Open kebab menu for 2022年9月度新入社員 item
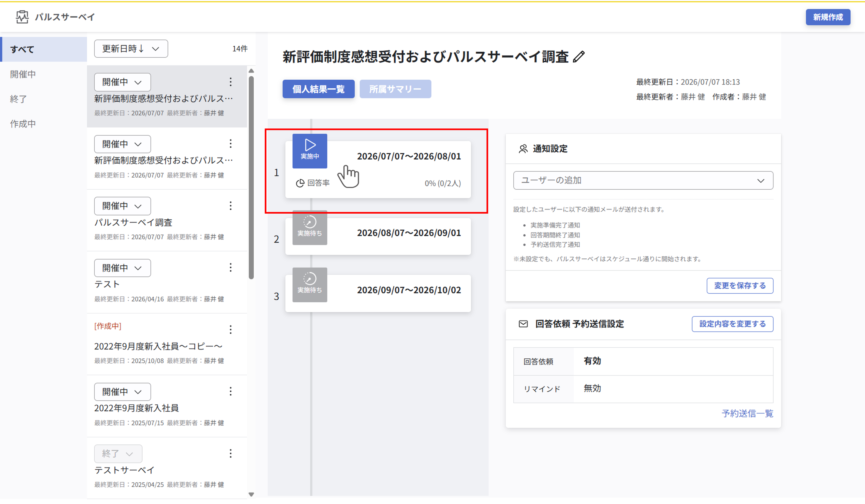This screenshot has height=504, width=865. pos(231,391)
